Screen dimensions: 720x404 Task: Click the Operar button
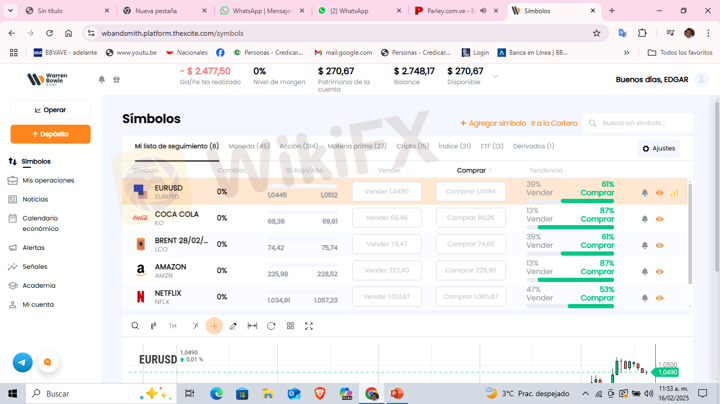click(51, 110)
